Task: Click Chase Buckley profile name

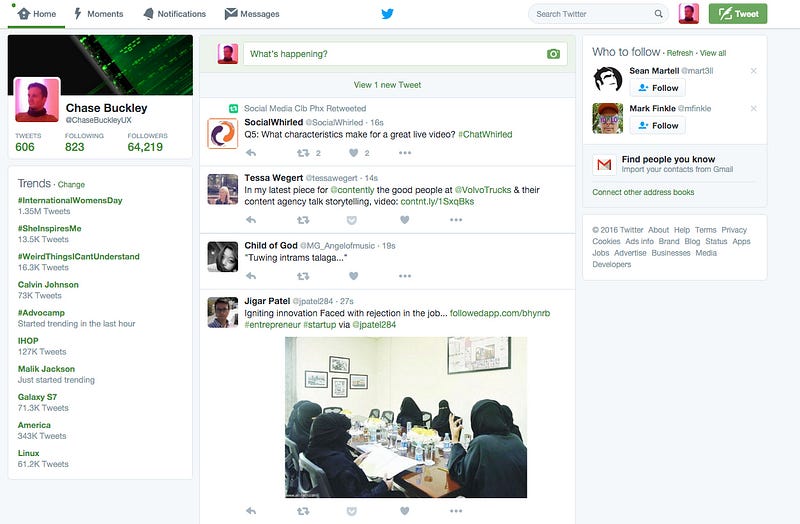Action: point(107,108)
